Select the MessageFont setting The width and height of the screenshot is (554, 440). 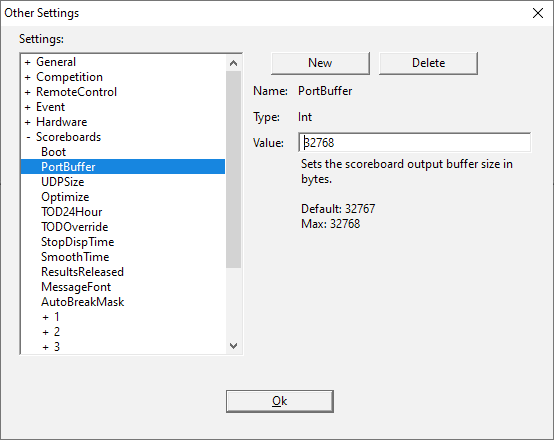(x=76, y=287)
